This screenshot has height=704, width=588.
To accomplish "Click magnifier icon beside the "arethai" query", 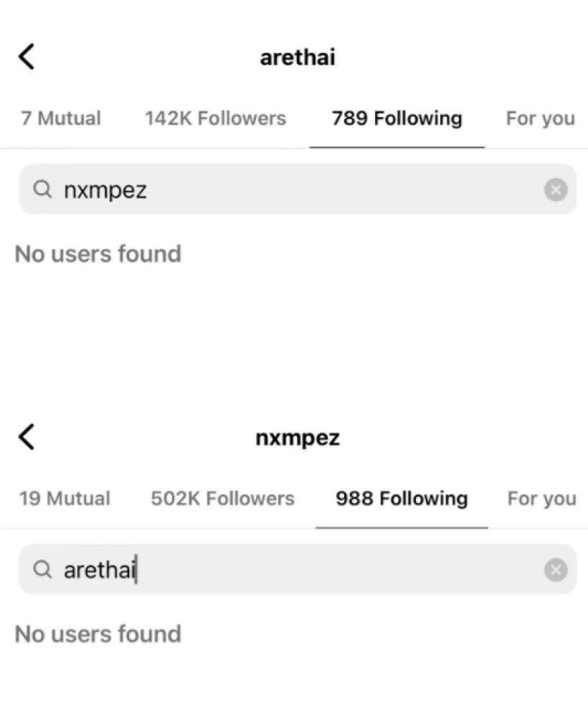I will [43, 569].
